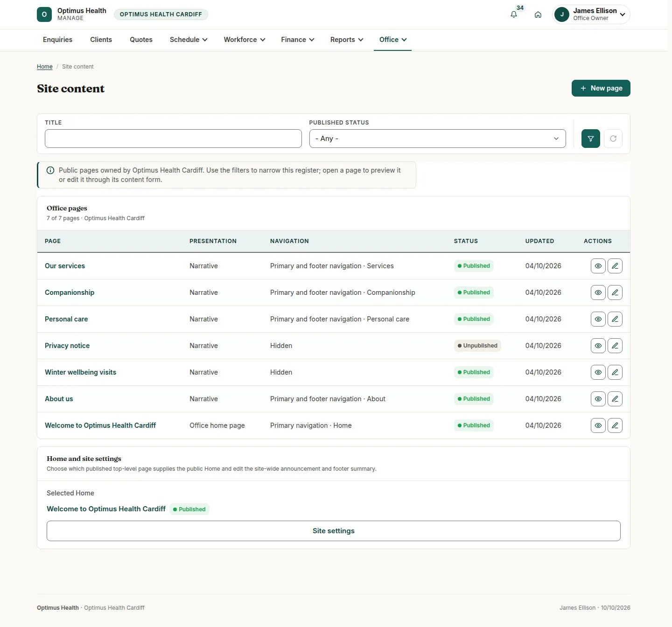Edit the Welcome to Optimus Health Cardiff row

pyautogui.click(x=615, y=425)
